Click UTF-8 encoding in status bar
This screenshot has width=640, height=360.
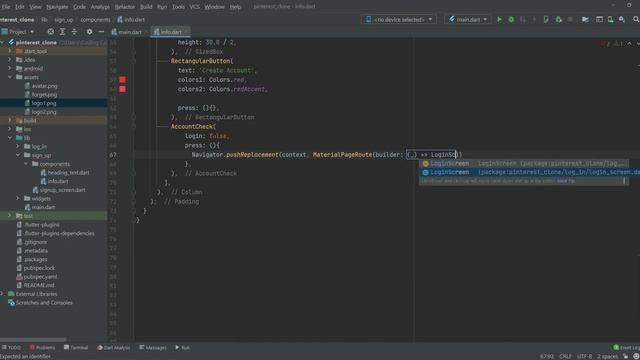[585, 356]
